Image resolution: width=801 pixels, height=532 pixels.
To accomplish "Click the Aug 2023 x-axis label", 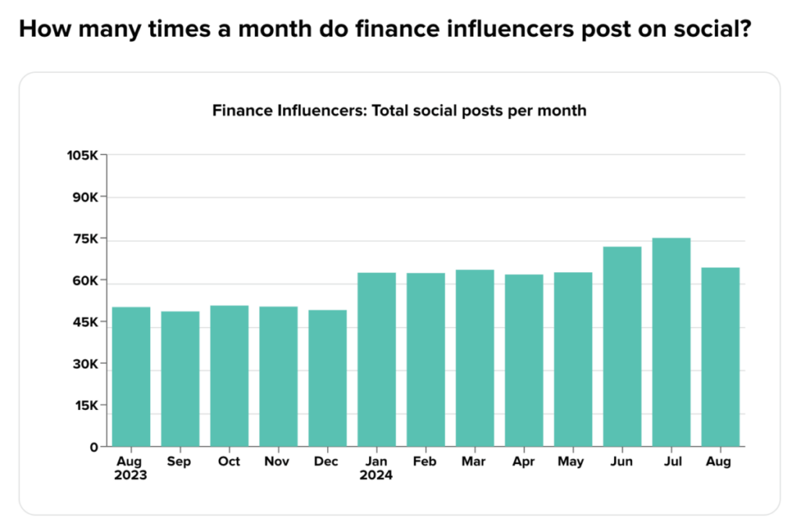I will point(131,468).
